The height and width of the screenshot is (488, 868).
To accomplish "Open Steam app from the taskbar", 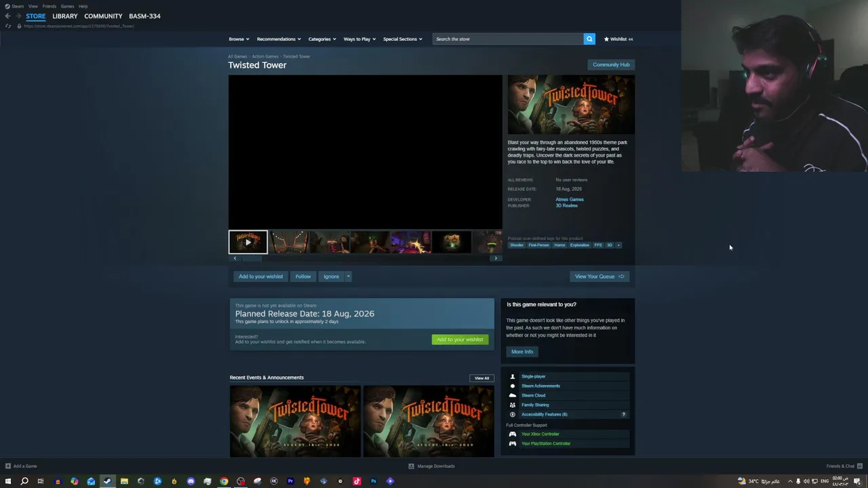I will coord(107,481).
